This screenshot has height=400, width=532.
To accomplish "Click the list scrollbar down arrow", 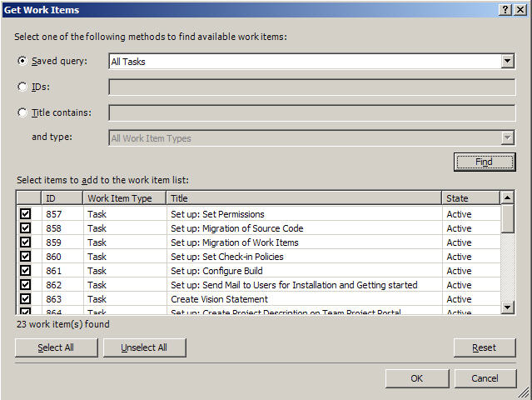I will pyautogui.click(x=507, y=307).
